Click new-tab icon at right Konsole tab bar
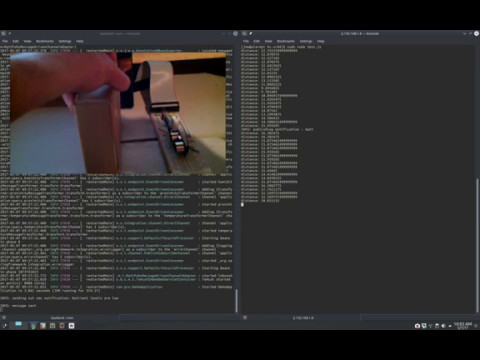480x360 pixels. point(245,318)
